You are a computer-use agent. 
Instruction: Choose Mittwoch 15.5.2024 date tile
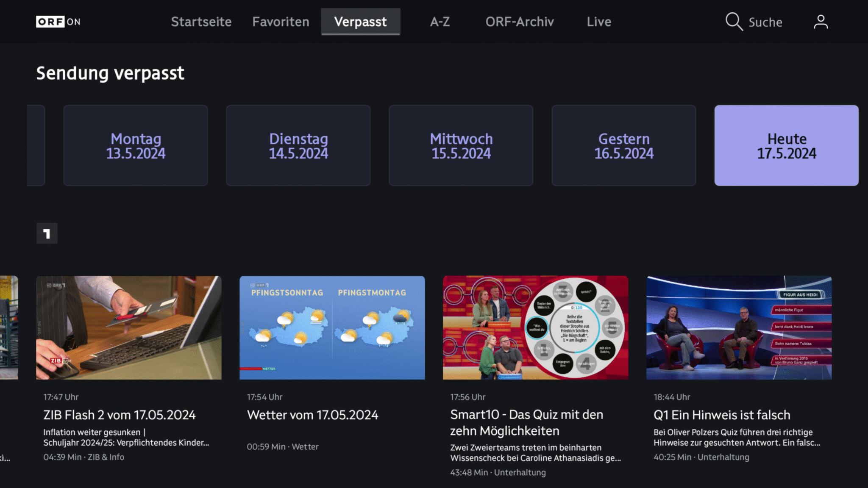point(461,145)
